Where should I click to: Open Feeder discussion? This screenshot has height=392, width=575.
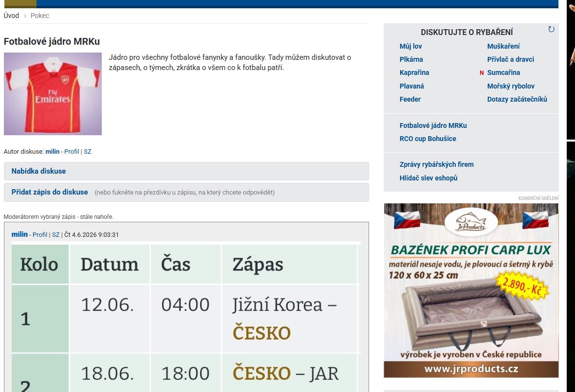click(x=410, y=99)
